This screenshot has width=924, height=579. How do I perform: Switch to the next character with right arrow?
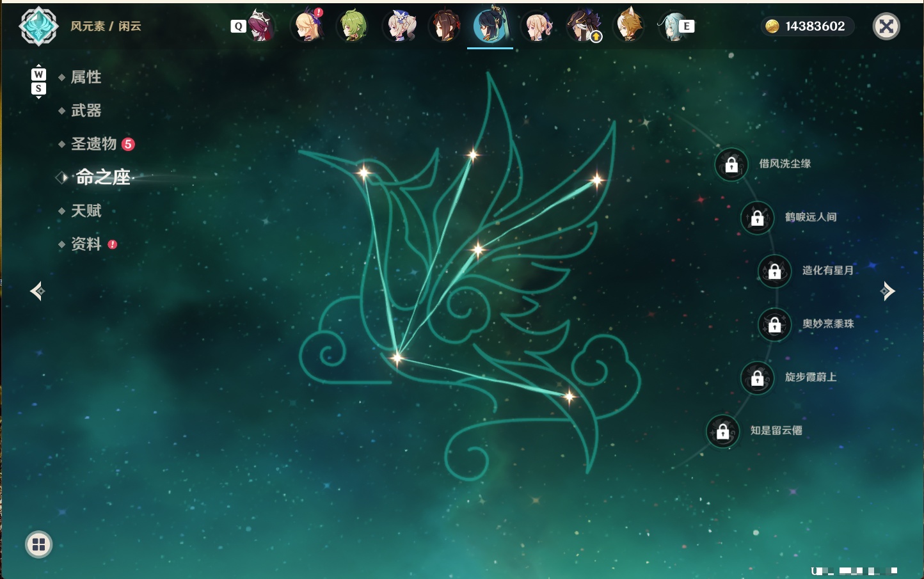[x=888, y=291]
